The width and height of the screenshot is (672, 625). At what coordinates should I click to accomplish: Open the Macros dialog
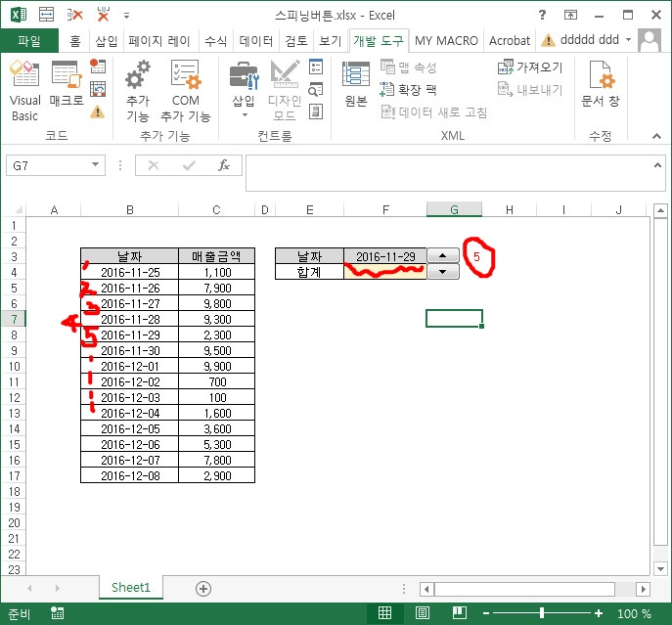tap(66, 83)
